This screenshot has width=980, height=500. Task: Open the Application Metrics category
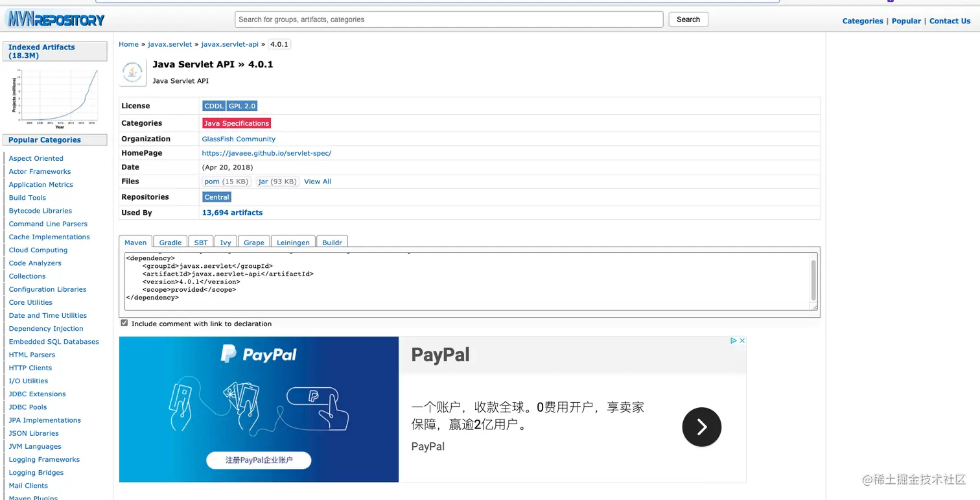tap(41, 184)
